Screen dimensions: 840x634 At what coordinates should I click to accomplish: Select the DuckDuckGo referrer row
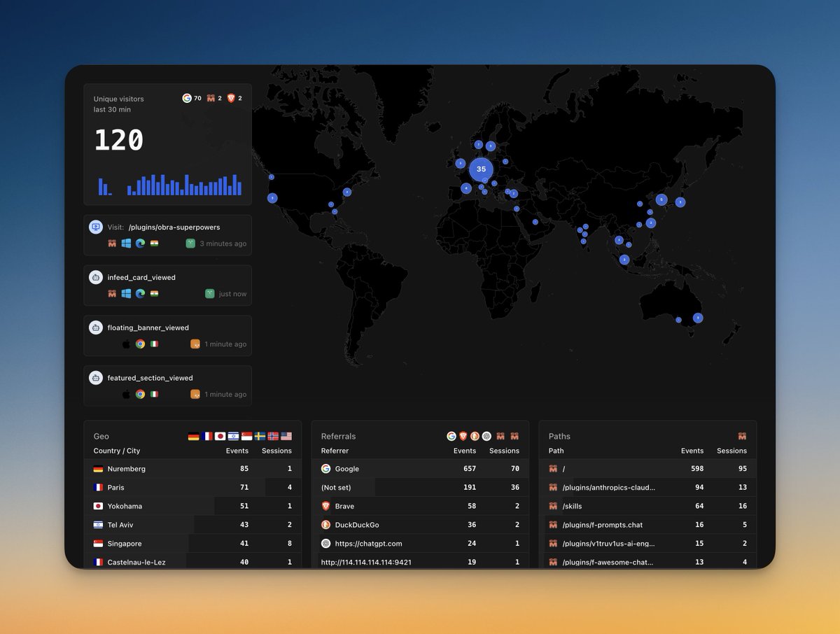tap(420, 525)
